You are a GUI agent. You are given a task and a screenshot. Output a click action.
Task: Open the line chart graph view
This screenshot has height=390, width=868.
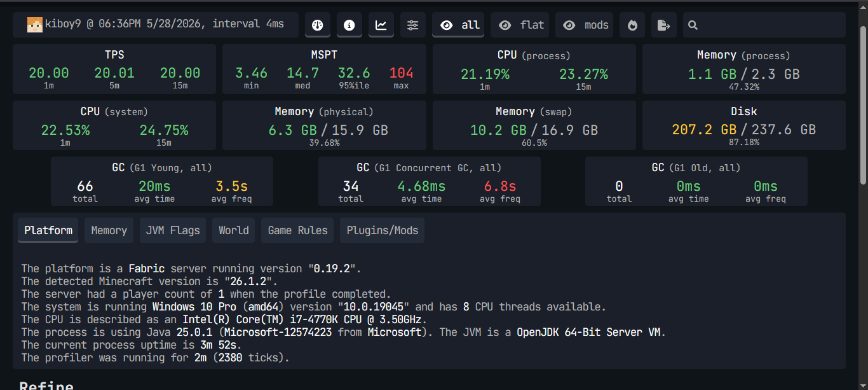[x=381, y=25]
